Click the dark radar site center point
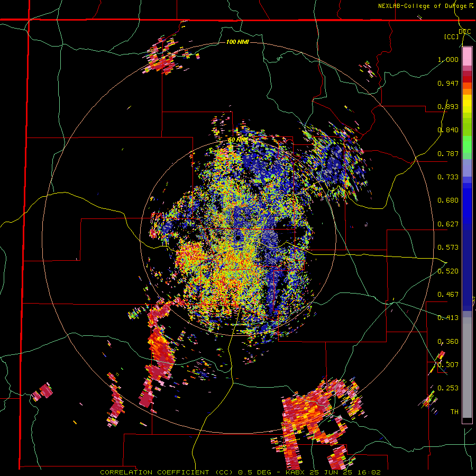The height and width of the screenshot is (476, 476). pyautogui.click(x=238, y=237)
